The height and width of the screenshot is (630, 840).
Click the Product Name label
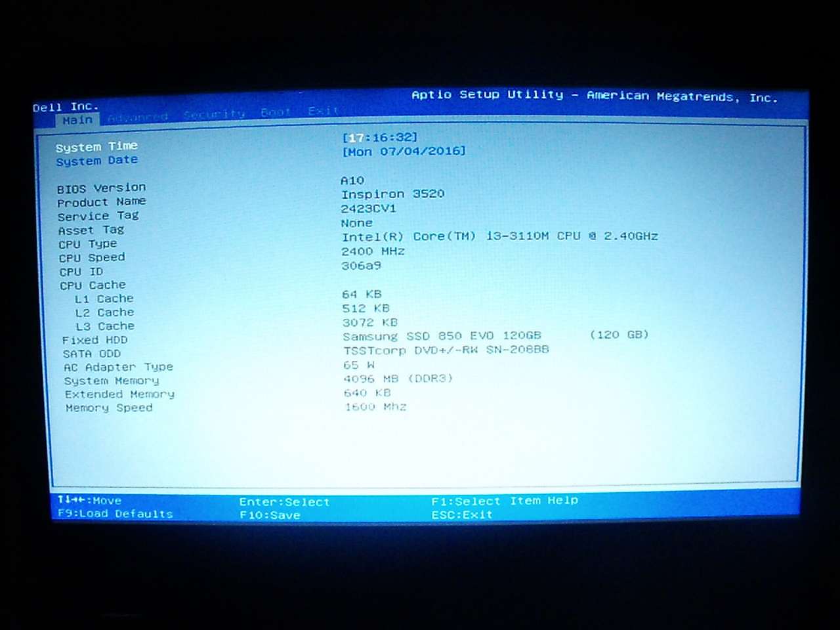pyautogui.click(x=101, y=202)
